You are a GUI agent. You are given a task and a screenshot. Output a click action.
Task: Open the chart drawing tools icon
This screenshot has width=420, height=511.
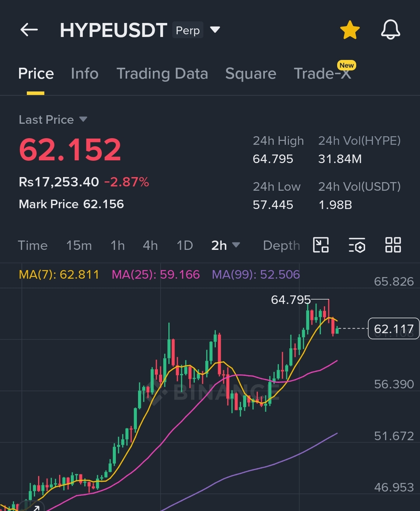click(x=321, y=245)
